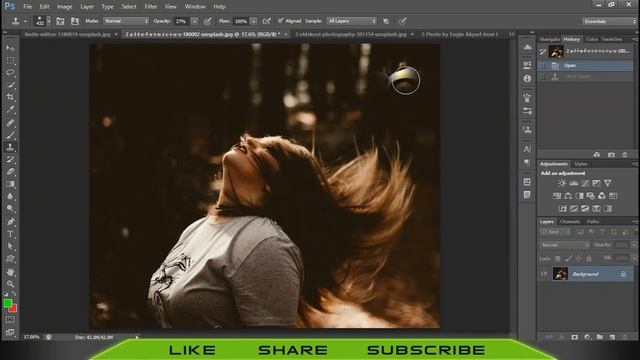
Task: Add a Brightness/Contrast adjustment
Action: coord(562,183)
